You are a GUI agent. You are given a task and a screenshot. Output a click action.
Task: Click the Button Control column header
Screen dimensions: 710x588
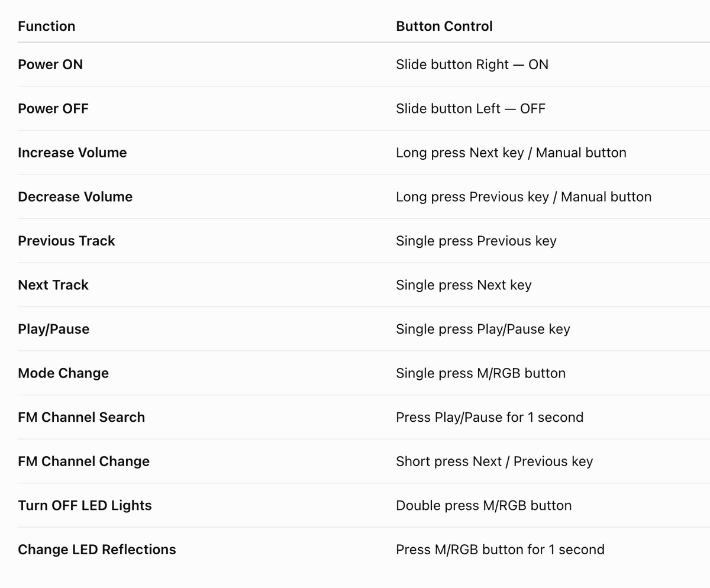pyautogui.click(x=444, y=26)
